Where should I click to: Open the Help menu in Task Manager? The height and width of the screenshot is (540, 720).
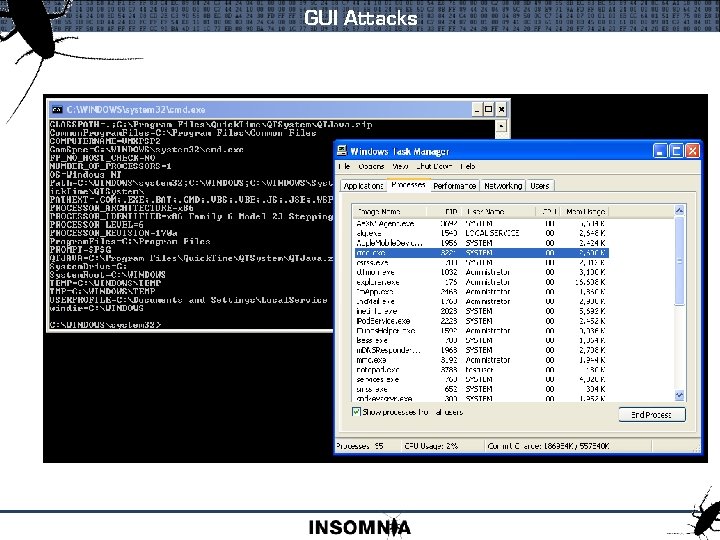[x=467, y=166]
